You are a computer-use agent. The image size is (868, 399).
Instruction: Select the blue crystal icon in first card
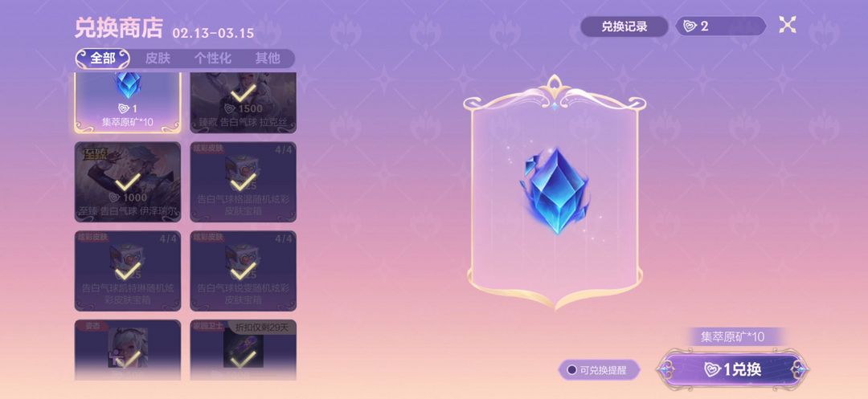[128, 84]
